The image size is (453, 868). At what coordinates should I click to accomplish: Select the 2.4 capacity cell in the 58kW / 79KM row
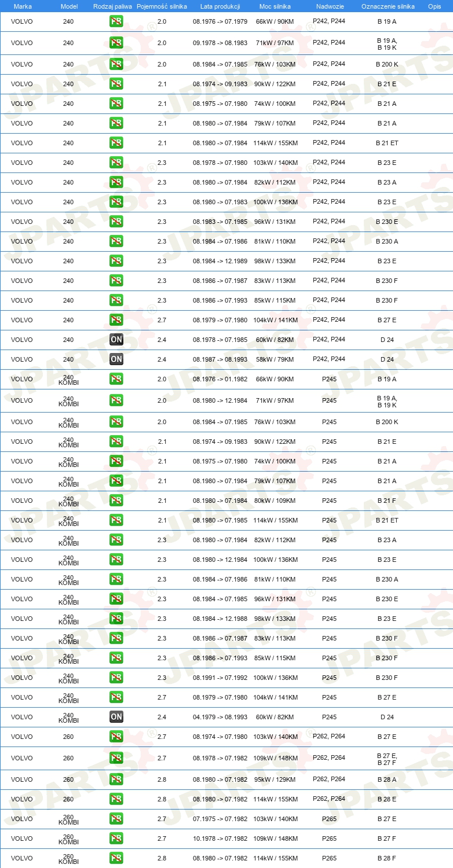[162, 359]
